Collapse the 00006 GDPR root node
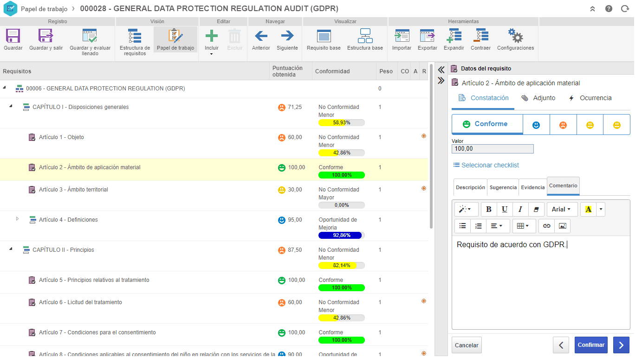 tap(4, 88)
